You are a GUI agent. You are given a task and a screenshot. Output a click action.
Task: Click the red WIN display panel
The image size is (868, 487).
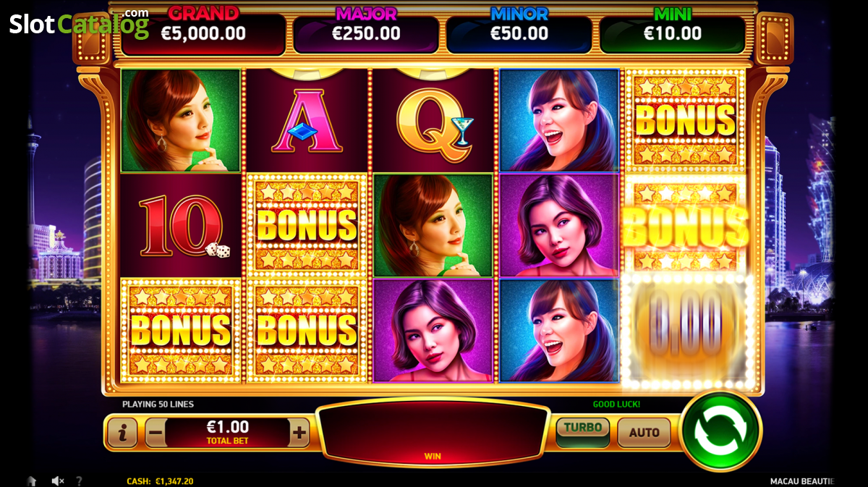[433, 432]
